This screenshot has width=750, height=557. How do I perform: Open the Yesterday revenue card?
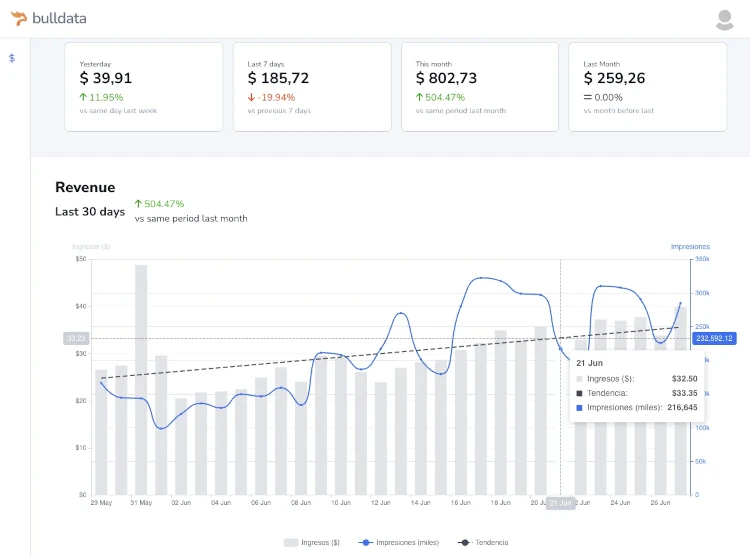pyautogui.click(x=144, y=86)
